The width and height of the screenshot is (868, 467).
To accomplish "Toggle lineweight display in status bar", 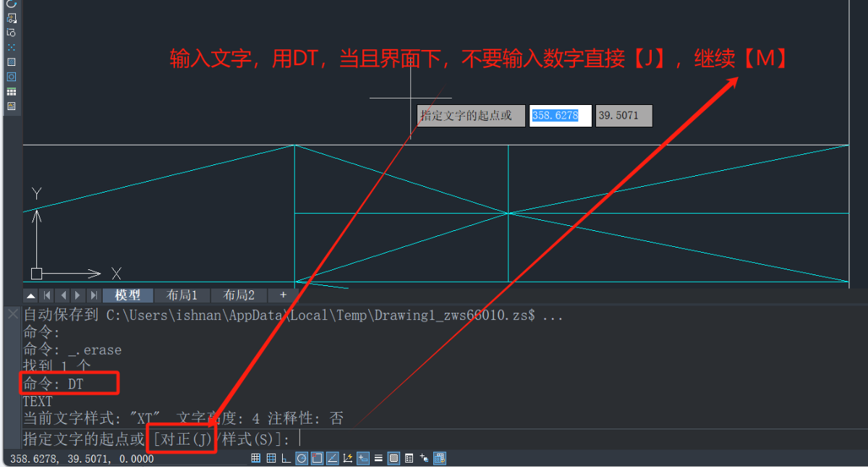I will 378,458.
